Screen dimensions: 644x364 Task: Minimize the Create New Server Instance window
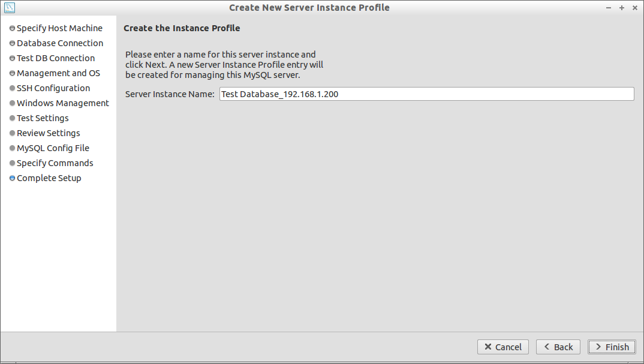[609, 8]
